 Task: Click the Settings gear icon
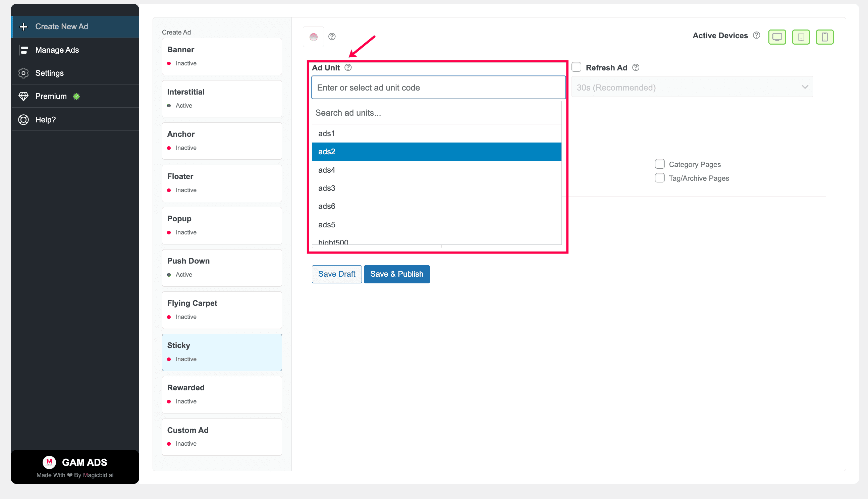coord(23,73)
